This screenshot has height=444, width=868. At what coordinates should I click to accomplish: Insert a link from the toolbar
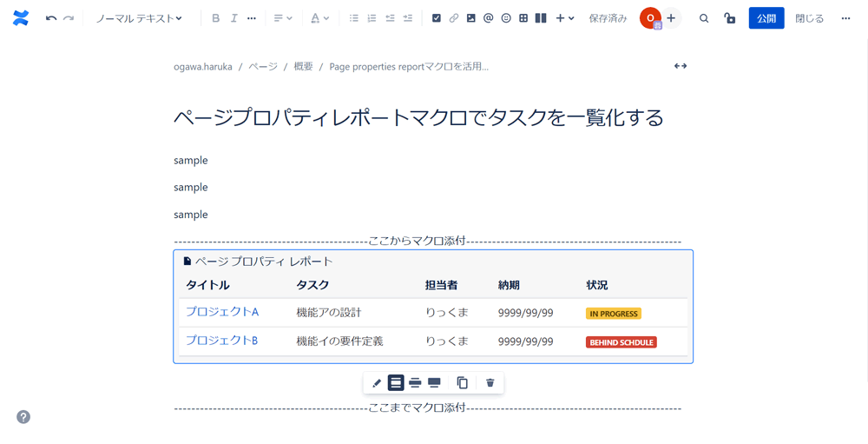point(454,18)
